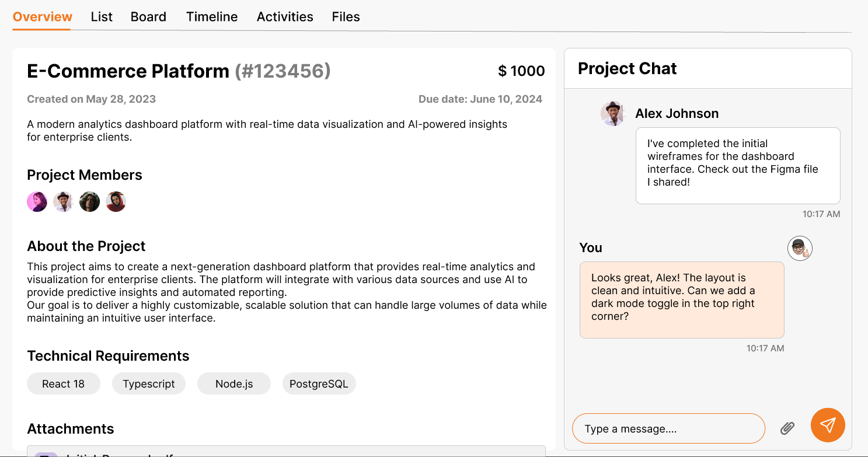The width and height of the screenshot is (868, 457).
Task: Click the "Project Members" heading
Action: click(x=85, y=175)
